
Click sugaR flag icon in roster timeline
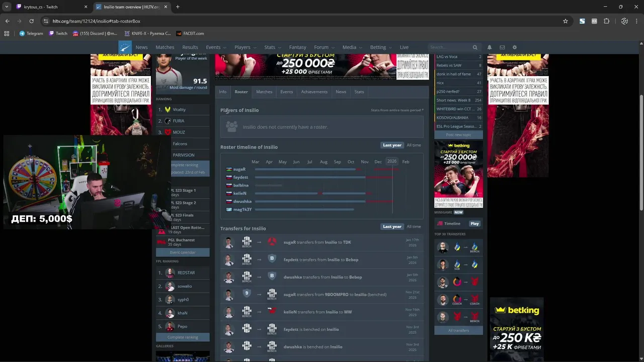coord(229,169)
